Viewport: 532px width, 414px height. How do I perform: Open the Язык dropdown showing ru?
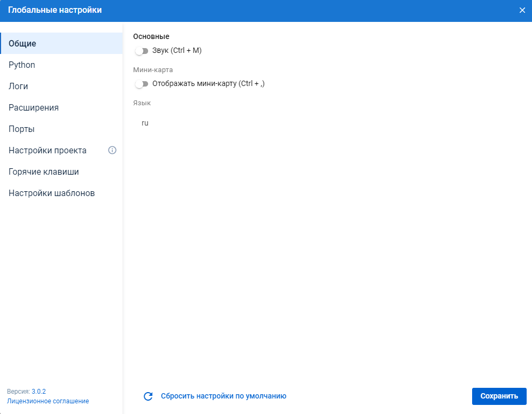click(x=145, y=123)
